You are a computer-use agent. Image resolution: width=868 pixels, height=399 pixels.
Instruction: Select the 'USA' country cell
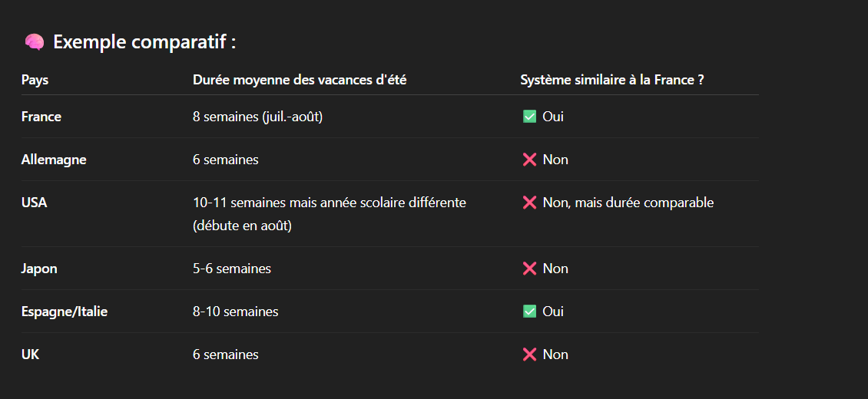coord(34,203)
